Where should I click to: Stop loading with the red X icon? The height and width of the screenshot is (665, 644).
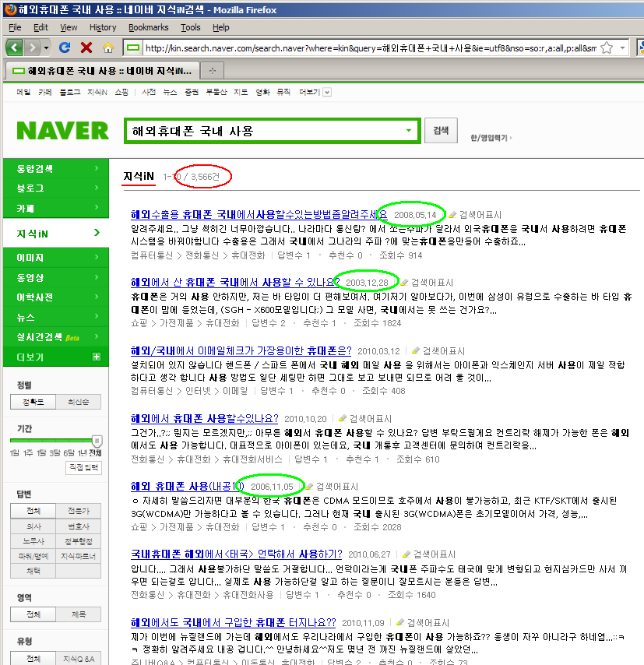pos(86,47)
